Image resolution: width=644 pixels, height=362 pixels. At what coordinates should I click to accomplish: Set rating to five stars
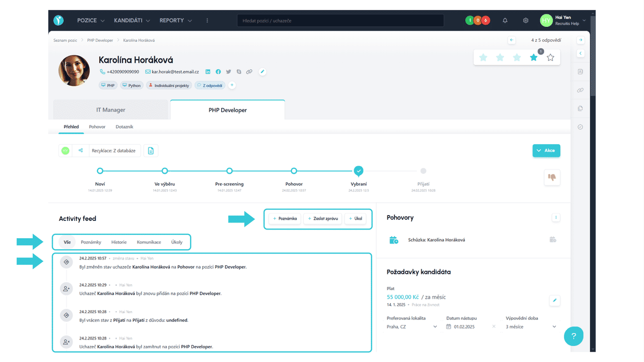point(550,57)
